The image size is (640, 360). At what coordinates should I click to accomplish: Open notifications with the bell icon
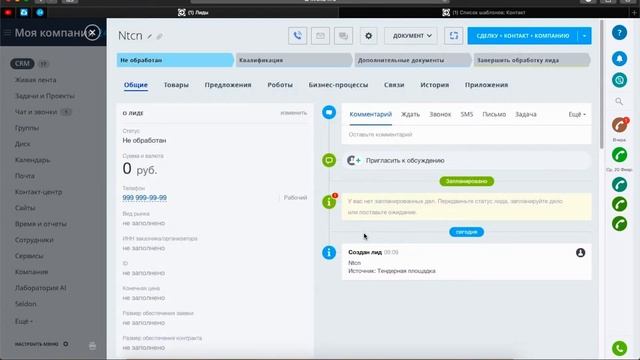coord(619,59)
